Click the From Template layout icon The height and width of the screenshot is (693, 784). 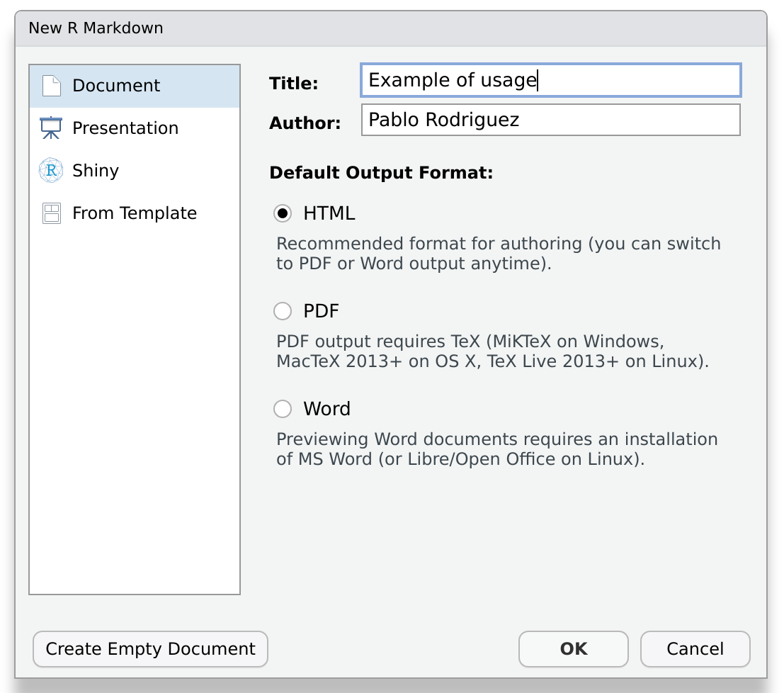[x=52, y=213]
